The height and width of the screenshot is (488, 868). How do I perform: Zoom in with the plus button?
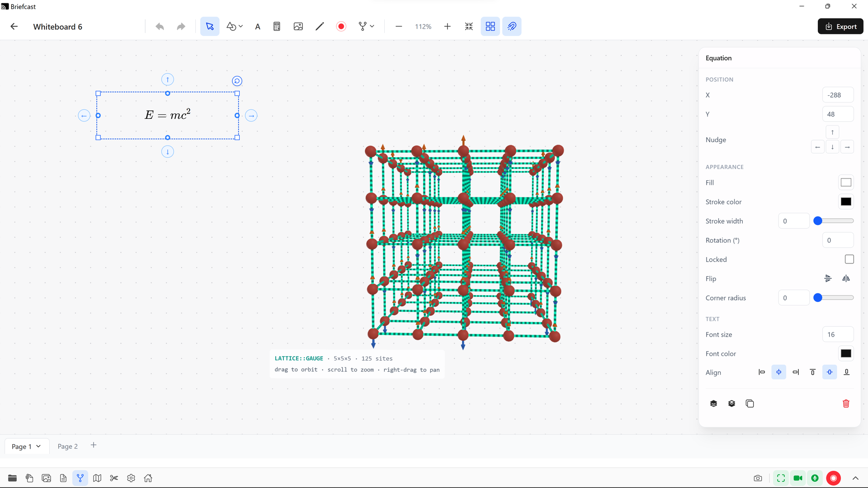click(x=447, y=27)
